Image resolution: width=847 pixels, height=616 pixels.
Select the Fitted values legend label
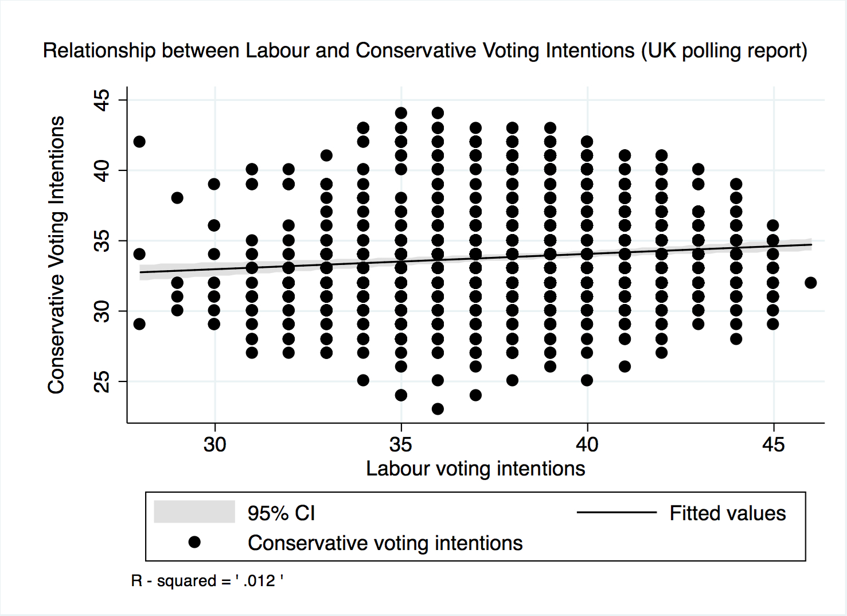point(727,513)
